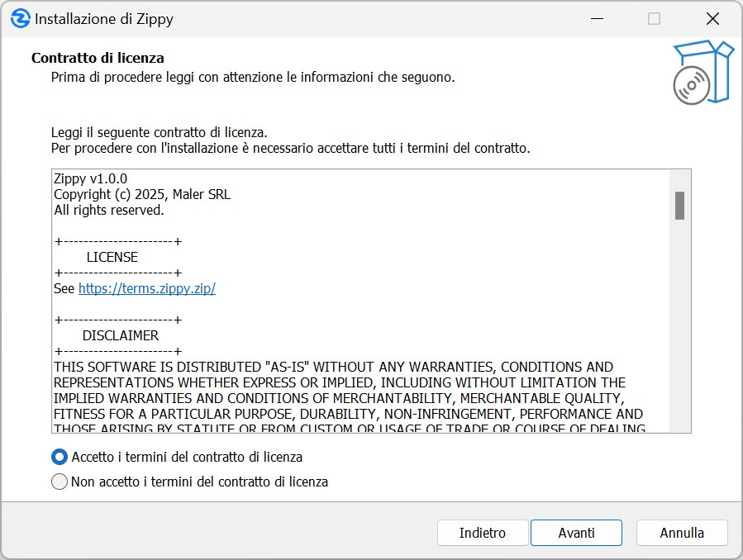Viewport: 743px width, 560px height.
Task: Click the "All rights reserved." line
Action: tap(109, 210)
